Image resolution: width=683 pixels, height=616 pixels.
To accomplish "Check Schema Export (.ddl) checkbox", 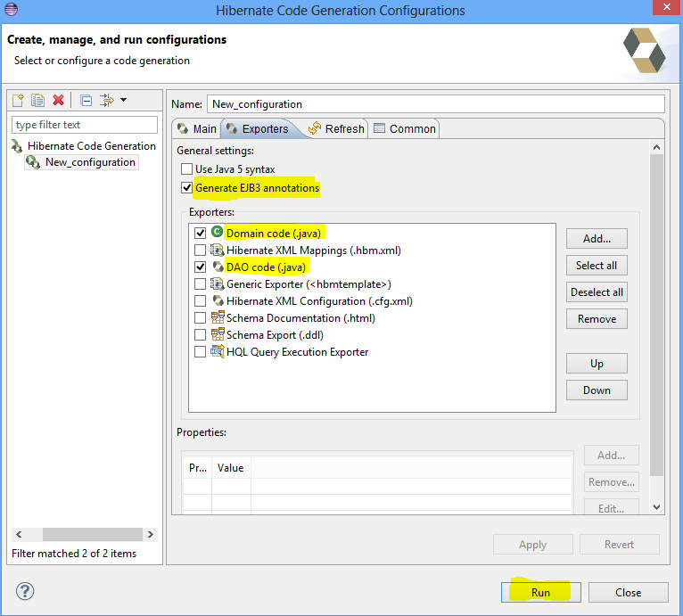I will point(200,335).
